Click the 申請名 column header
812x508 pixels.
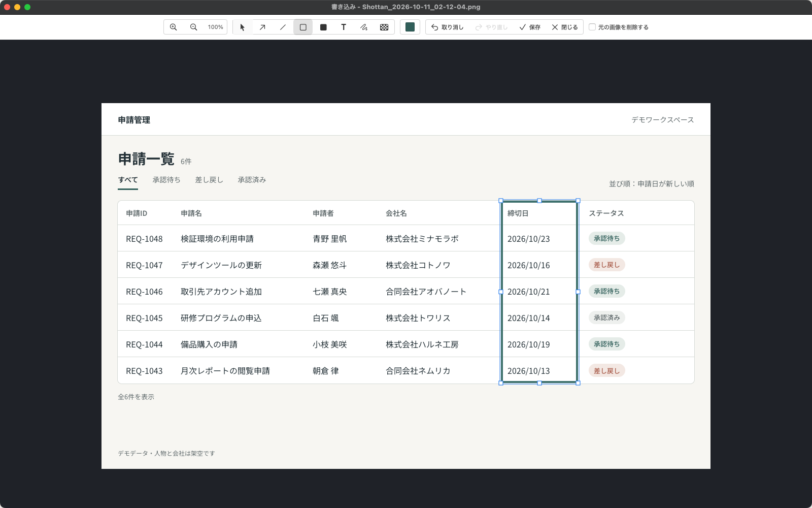point(191,213)
